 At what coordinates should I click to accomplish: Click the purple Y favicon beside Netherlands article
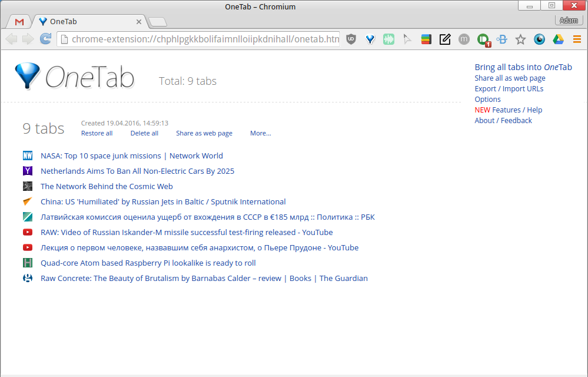pos(28,171)
